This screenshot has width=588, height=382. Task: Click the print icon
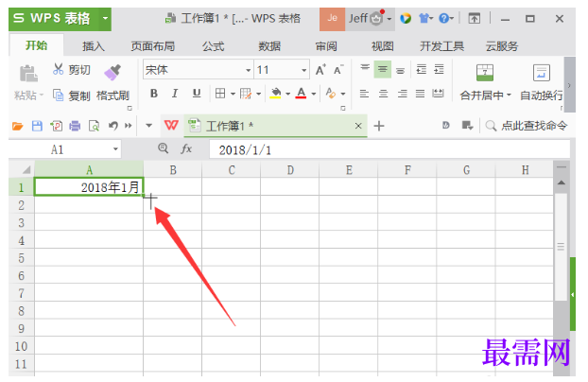(75, 126)
